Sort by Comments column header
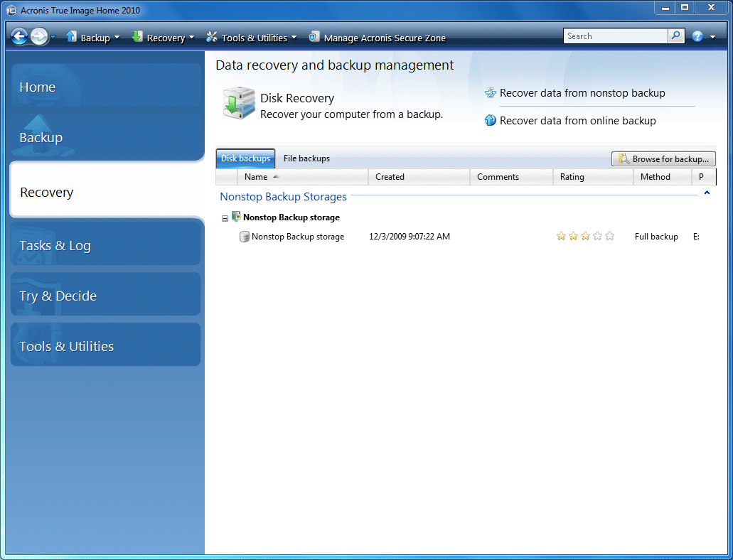The width and height of the screenshot is (733, 560). 511,177
